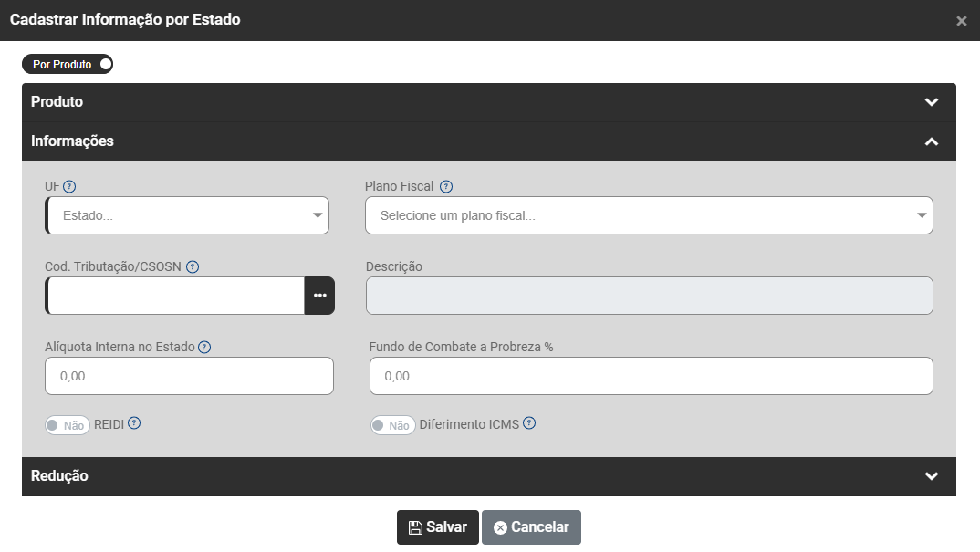Click the Cod. Tributação/CSOSN help icon

pos(193,266)
